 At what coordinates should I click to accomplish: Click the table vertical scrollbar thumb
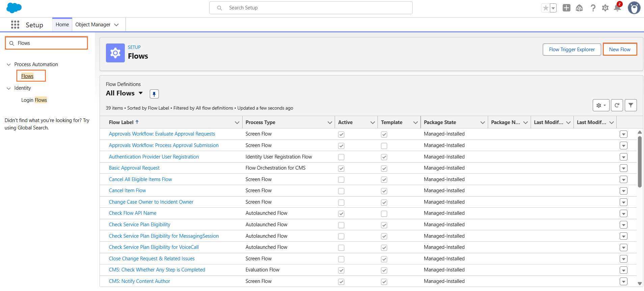[640, 162]
